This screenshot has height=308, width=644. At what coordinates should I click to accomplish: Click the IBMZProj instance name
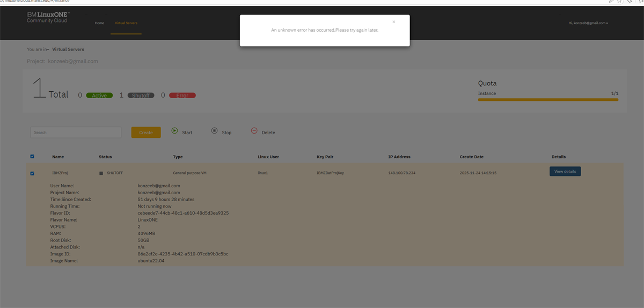pyautogui.click(x=60, y=173)
